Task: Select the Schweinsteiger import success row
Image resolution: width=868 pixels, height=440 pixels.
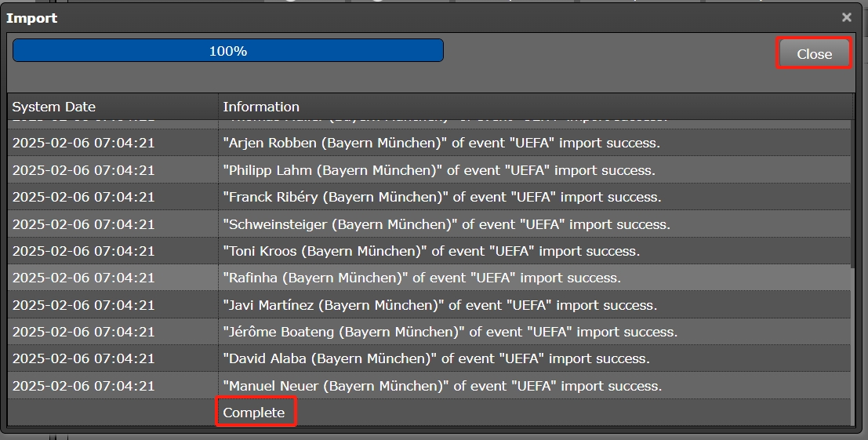Action: [x=446, y=224]
